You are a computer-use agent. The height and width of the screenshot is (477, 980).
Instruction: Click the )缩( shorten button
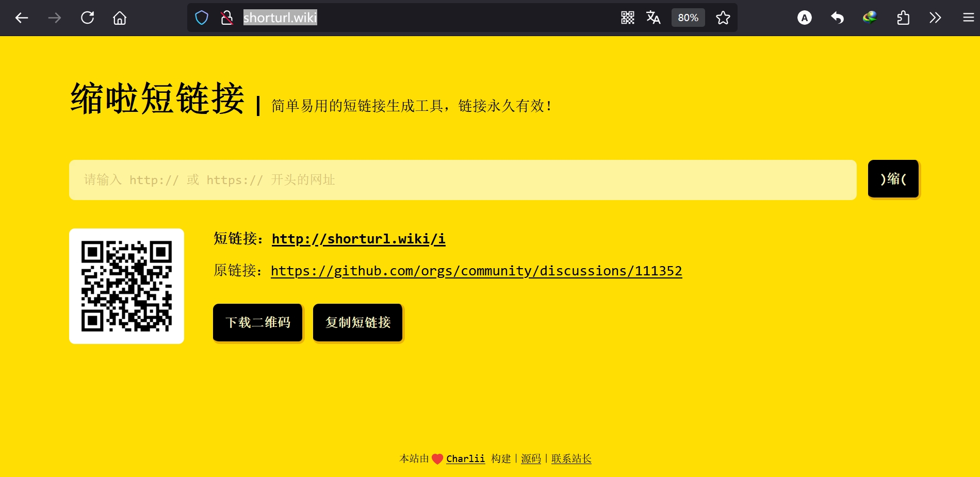pos(893,179)
